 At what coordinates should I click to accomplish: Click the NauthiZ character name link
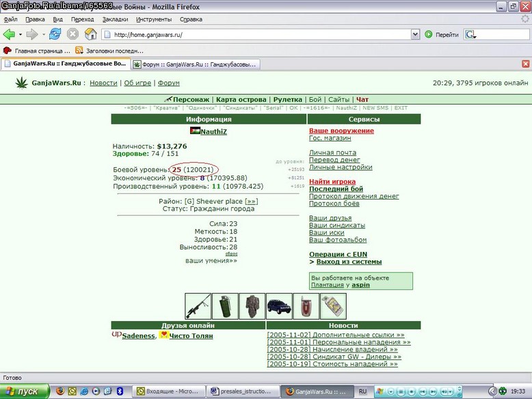point(214,132)
